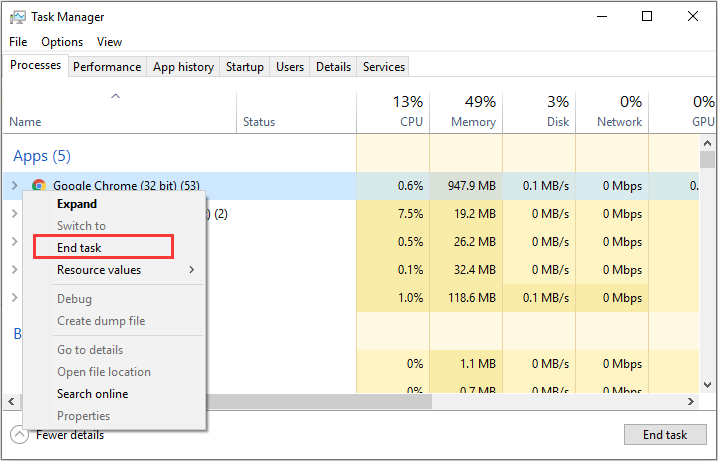Sort by the Status column header
Screen dimensions: 718x461
(296, 113)
